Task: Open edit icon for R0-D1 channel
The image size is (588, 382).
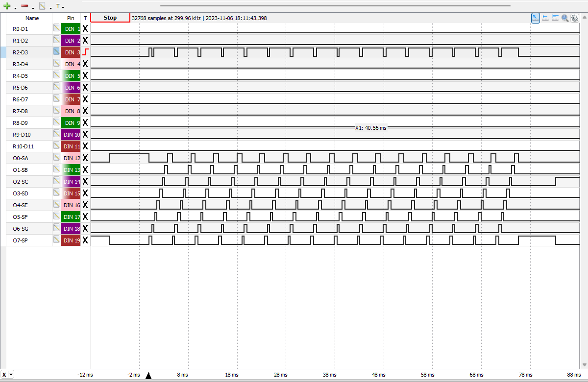Action: [x=56, y=28]
